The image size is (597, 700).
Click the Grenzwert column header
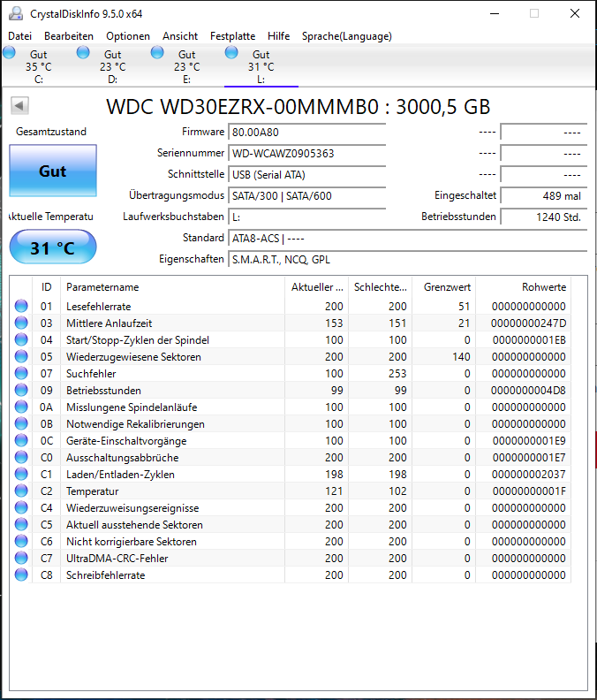[x=444, y=287]
